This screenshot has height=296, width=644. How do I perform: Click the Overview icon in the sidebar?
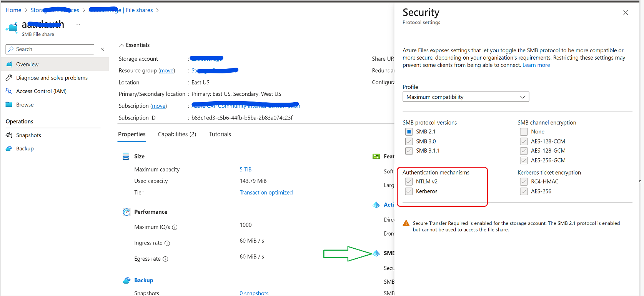[9, 64]
